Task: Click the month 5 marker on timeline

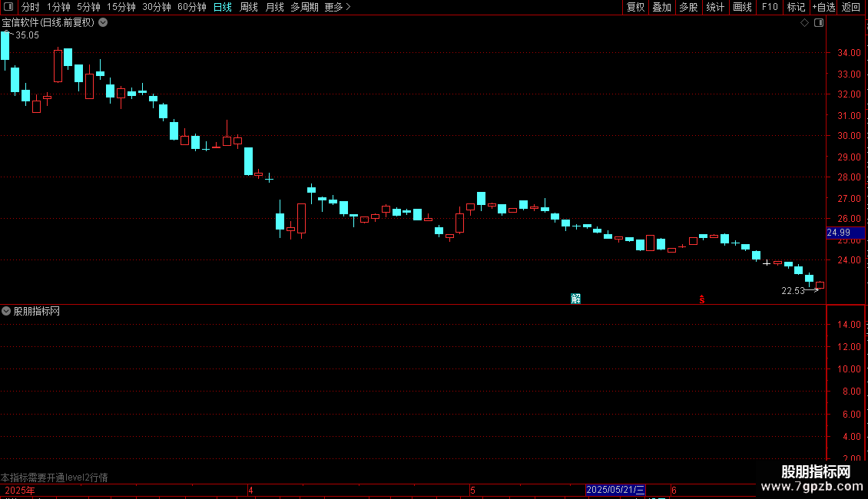Action: (x=472, y=490)
